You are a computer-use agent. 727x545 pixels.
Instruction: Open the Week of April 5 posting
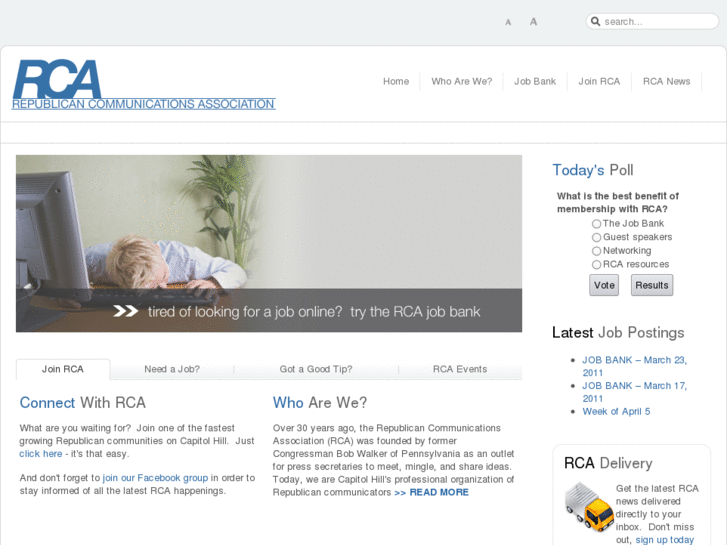click(x=616, y=411)
